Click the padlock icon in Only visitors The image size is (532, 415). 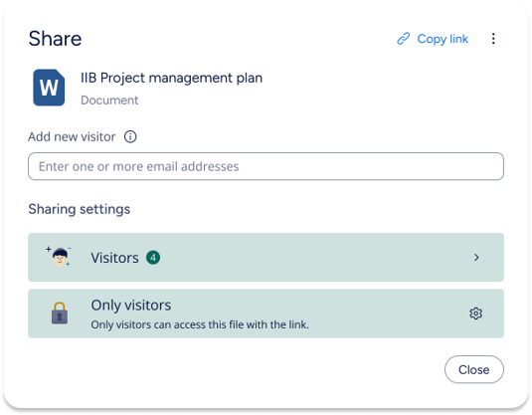pyautogui.click(x=60, y=313)
